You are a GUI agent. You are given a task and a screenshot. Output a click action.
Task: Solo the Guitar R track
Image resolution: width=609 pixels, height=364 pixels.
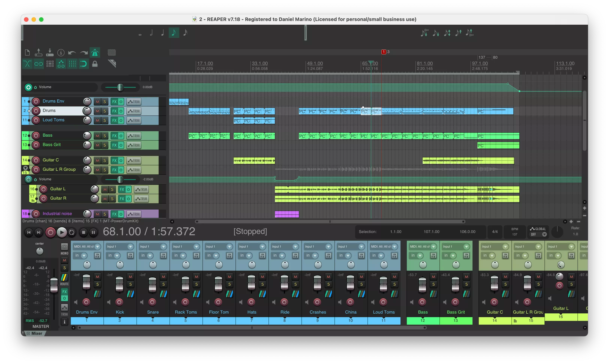[x=112, y=199]
